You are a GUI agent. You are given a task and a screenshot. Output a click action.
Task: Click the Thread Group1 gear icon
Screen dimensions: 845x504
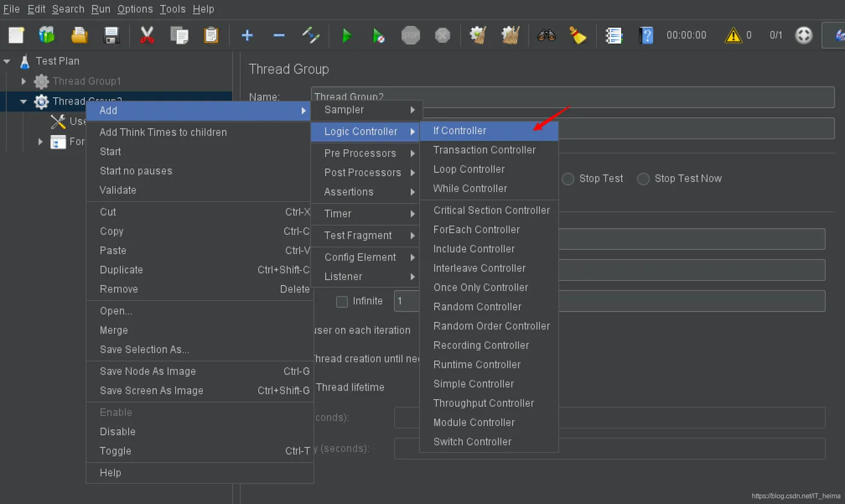(41, 81)
